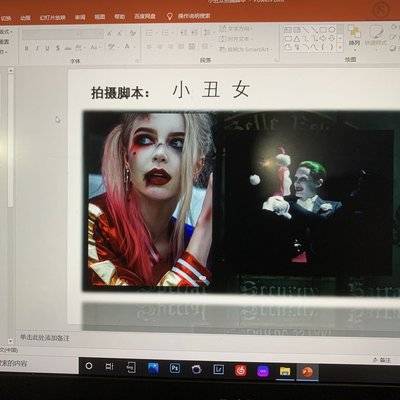Screen dimensions: 400x400
Task: Expand the shapes gallery more arrow
Action: (x=340, y=48)
